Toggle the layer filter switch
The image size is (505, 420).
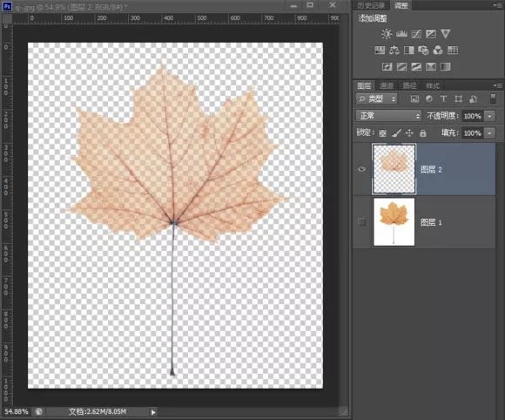click(x=493, y=99)
